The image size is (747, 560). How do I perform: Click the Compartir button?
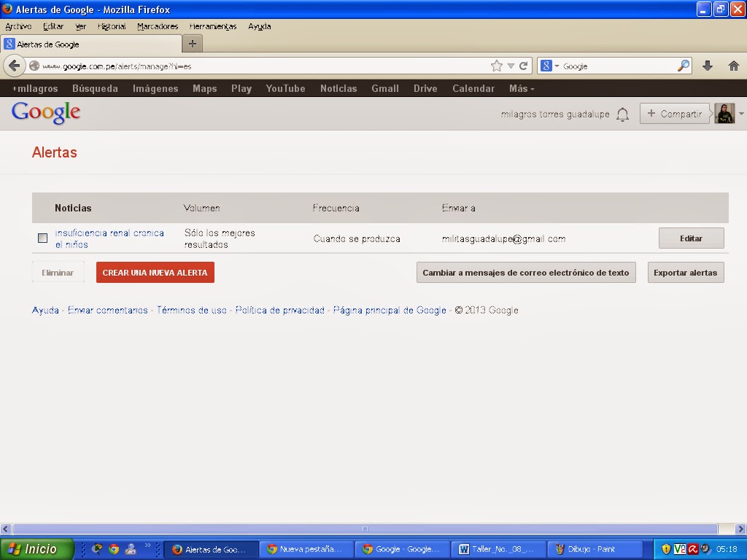675,114
